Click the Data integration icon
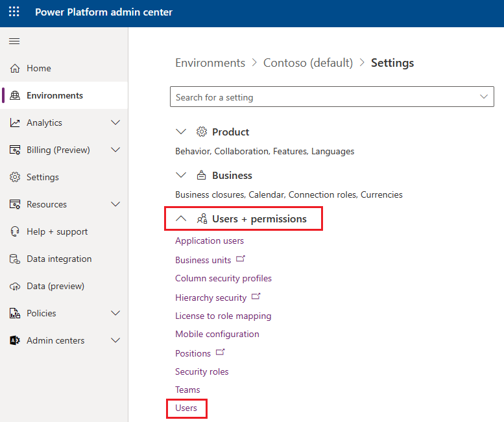The width and height of the screenshot is (504, 422). point(15,259)
